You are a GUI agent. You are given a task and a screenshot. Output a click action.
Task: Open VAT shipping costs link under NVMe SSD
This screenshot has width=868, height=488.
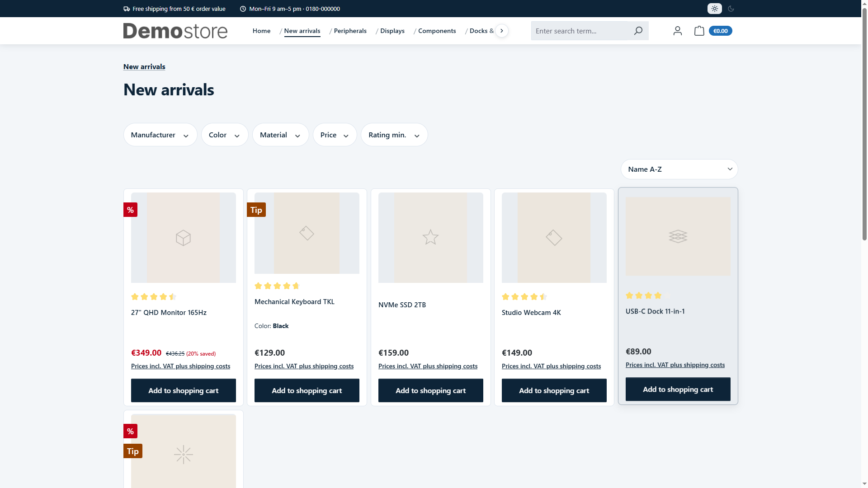[x=428, y=366]
